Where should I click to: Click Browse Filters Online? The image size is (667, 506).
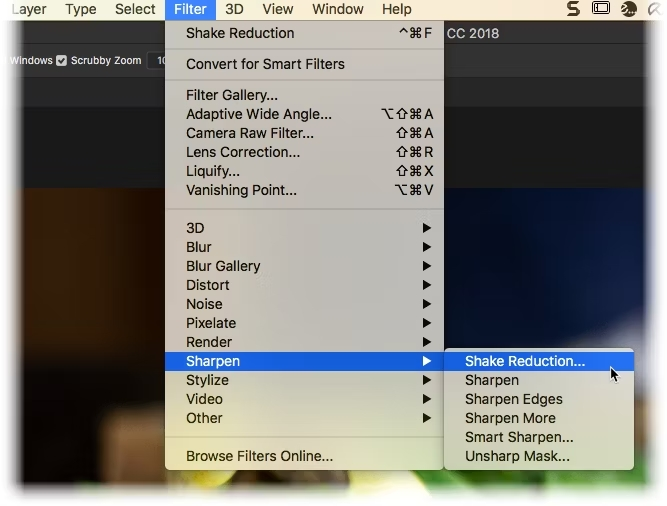259,456
